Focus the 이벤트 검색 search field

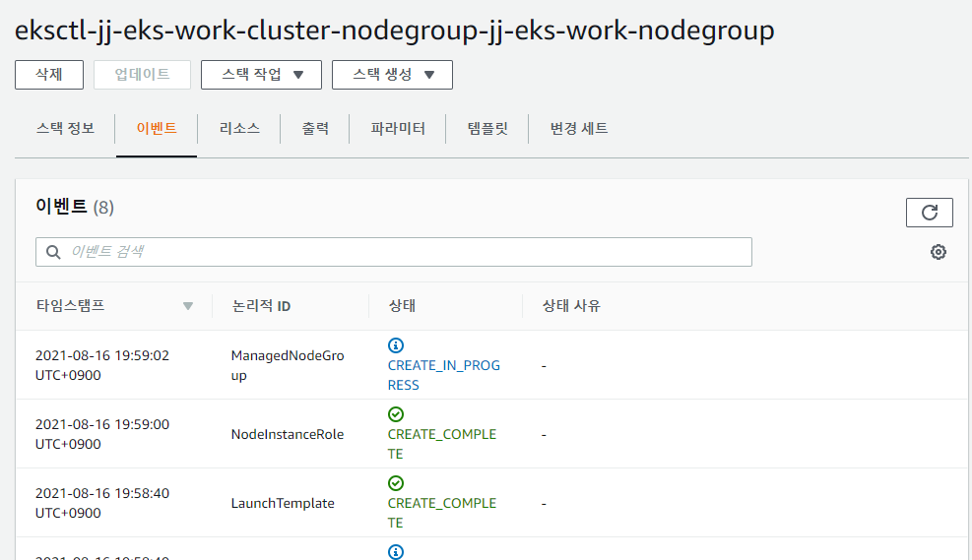(394, 252)
